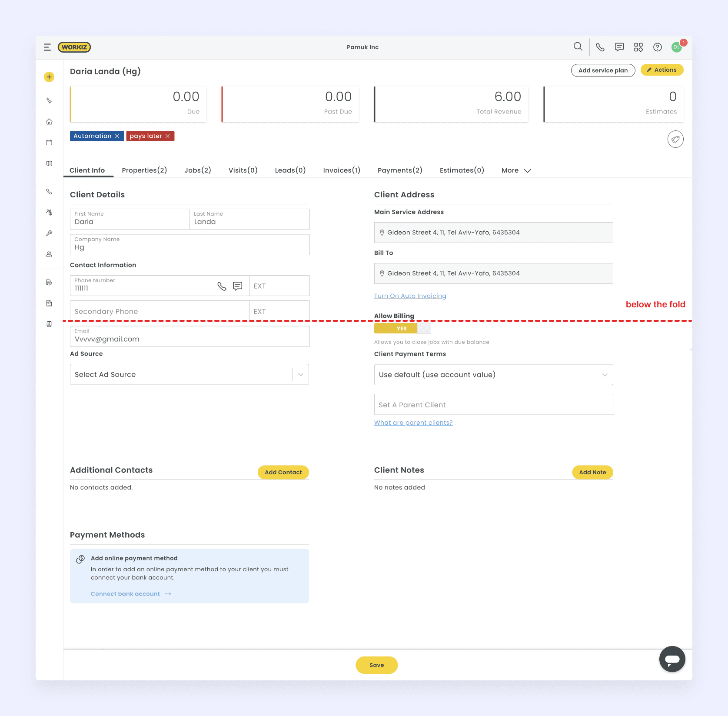Switch to the Invoices(1) tab
728x716 pixels.
click(x=342, y=170)
